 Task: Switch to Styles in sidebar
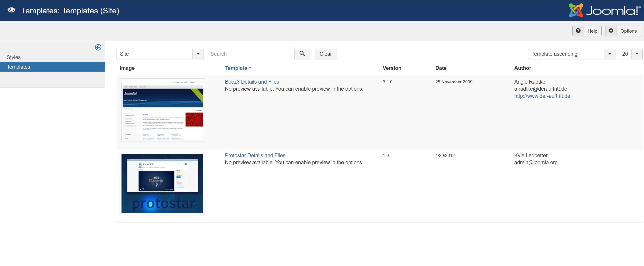(x=14, y=57)
